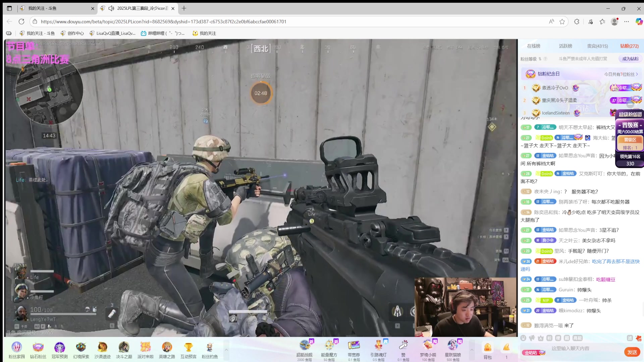Go back to the previous page
This screenshot has height=362, width=644.
9,21
